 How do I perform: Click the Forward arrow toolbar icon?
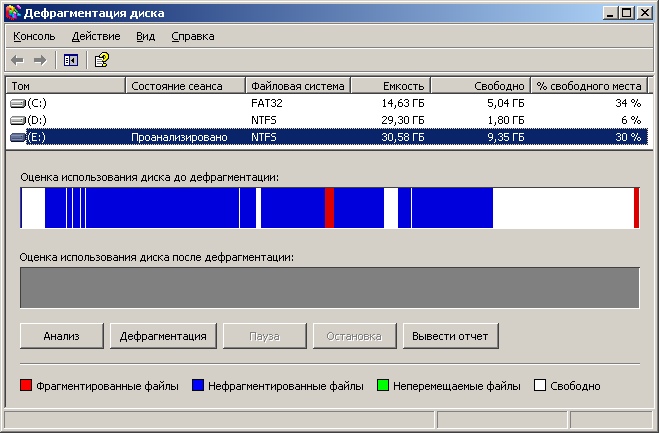coord(40,60)
